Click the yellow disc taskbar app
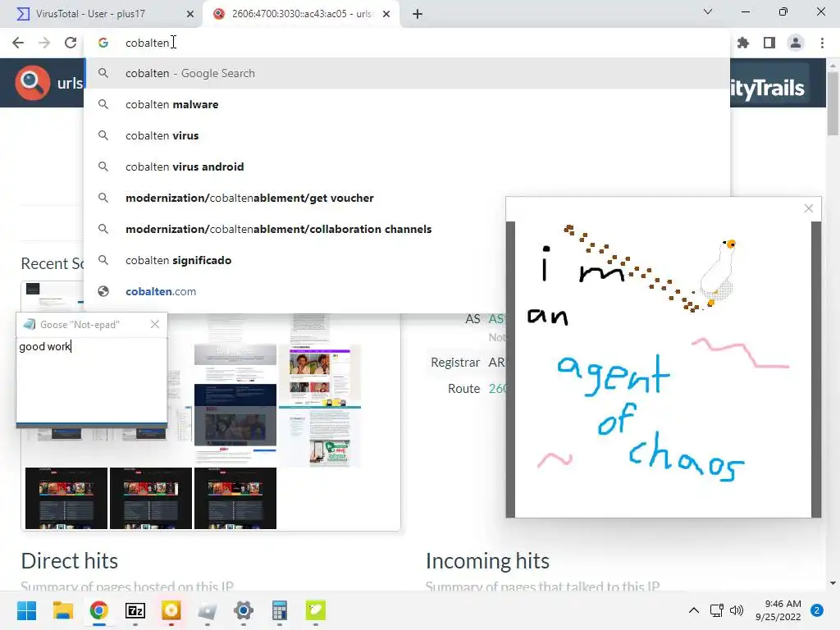This screenshot has width=840, height=630. [x=171, y=610]
